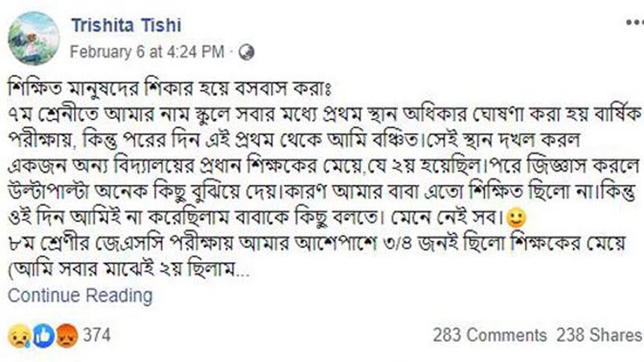Click the post heading line শিক্ষিত মানুষদের শিকার
Image resolution: width=644 pixels, height=362 pixels.
pos(170,88)
